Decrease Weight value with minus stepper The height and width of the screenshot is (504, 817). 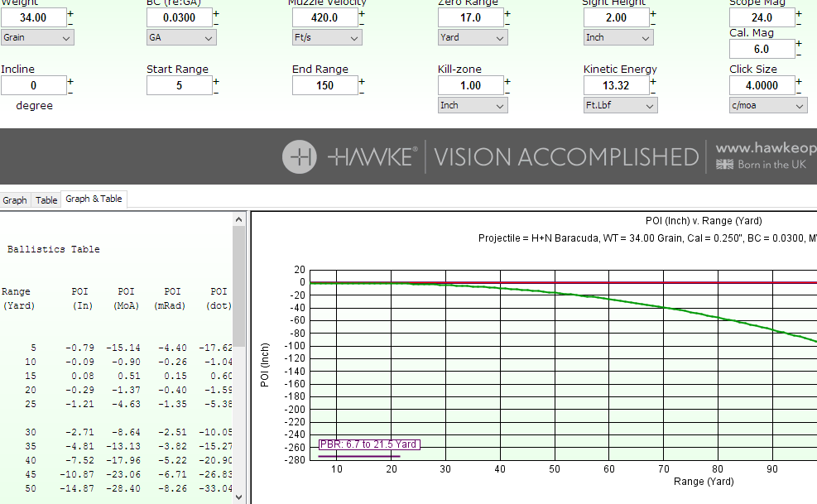coord(70,23)
